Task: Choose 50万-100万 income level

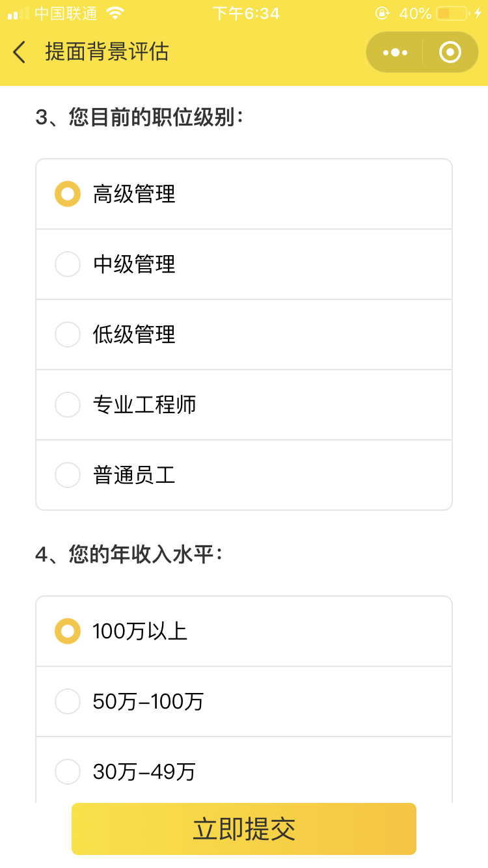Action: coord(68,701)
